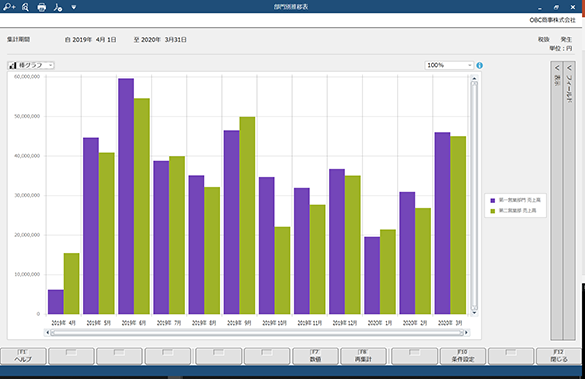This screenshot has height=379, width=585.
Task: Open the quick-access toolbar down-arrow menu
Action: tap(73, 7)
